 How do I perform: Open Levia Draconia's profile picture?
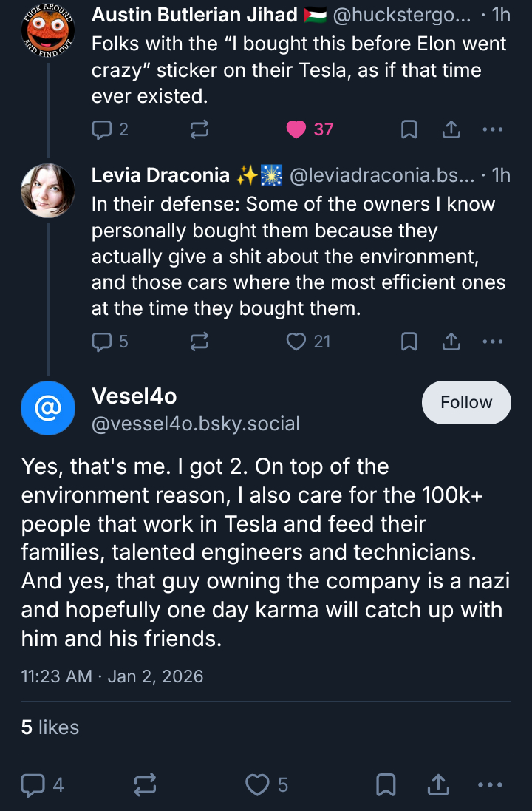pyautogui.click(x=48, y=190)
